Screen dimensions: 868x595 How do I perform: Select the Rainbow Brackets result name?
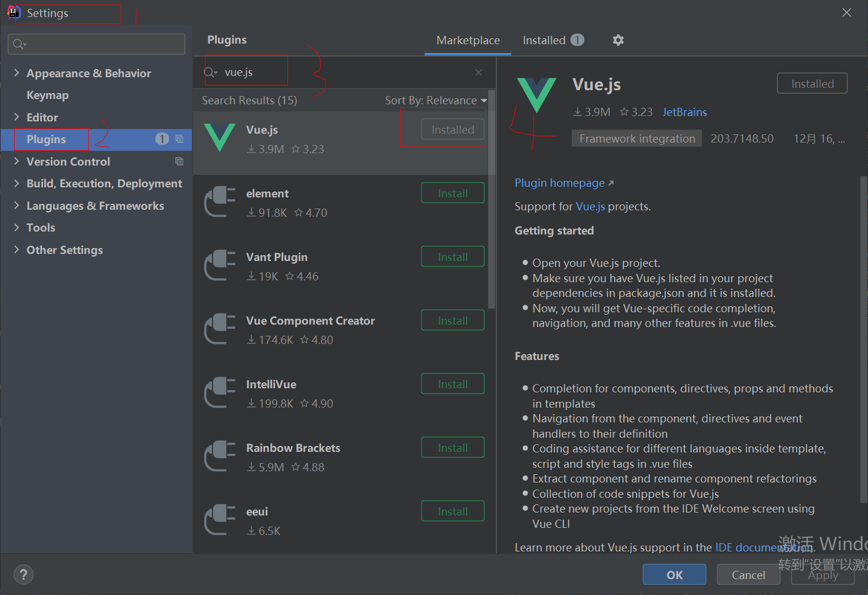(293, 448)
